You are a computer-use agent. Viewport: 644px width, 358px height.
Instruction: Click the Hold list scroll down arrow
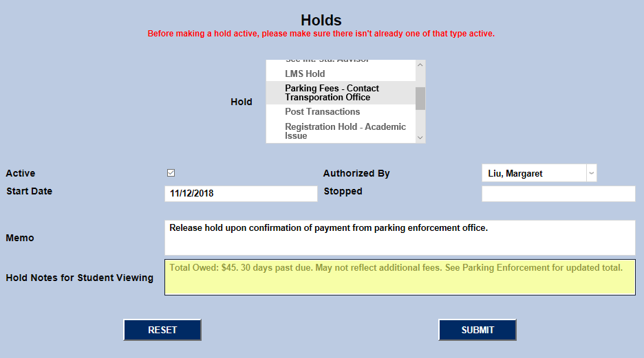[420, 138]
